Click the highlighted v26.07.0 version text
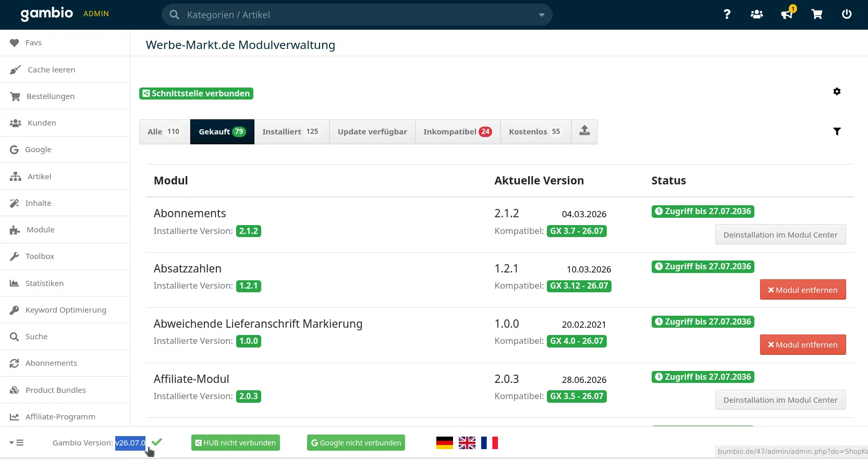 [x=130, y=443]
